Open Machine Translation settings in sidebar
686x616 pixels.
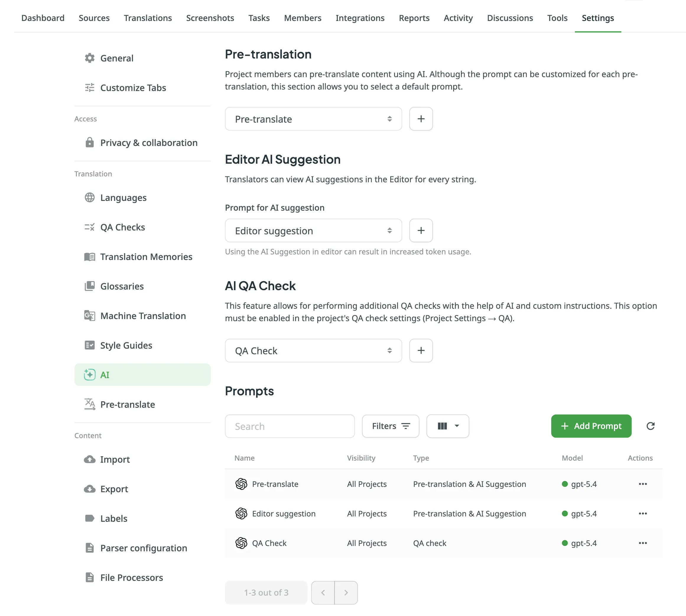143,316
